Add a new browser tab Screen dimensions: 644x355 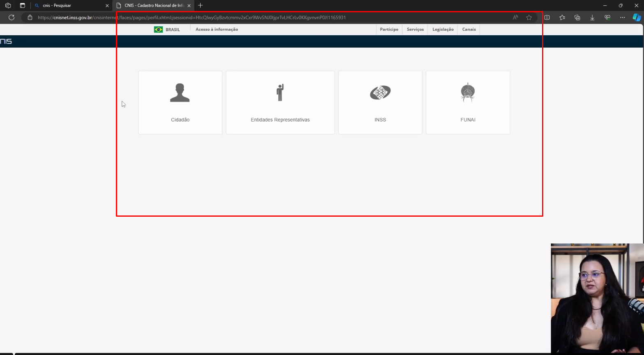pyautogui.click(x=201, y=5)
